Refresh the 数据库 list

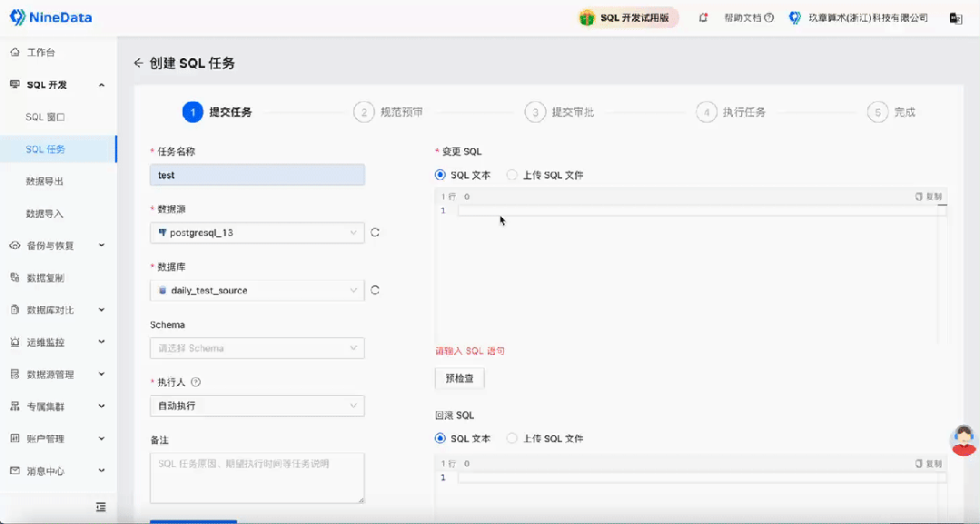(x=375, y=290)
